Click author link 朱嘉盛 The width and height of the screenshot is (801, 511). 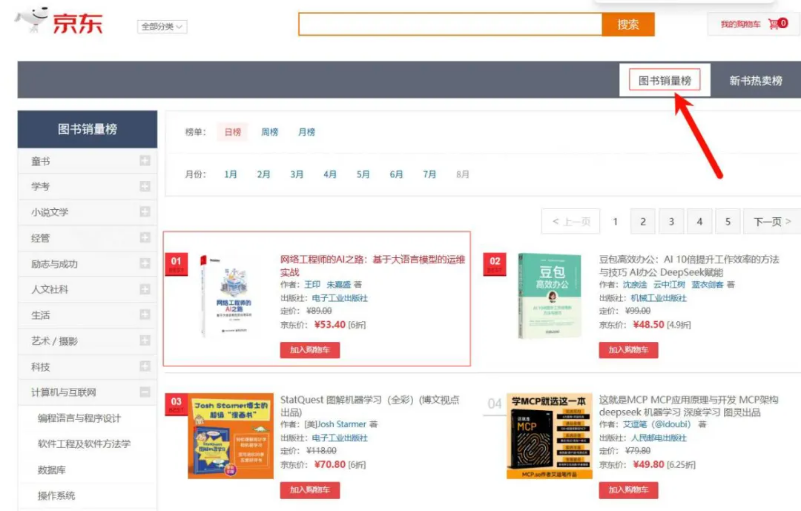point(339,285)
